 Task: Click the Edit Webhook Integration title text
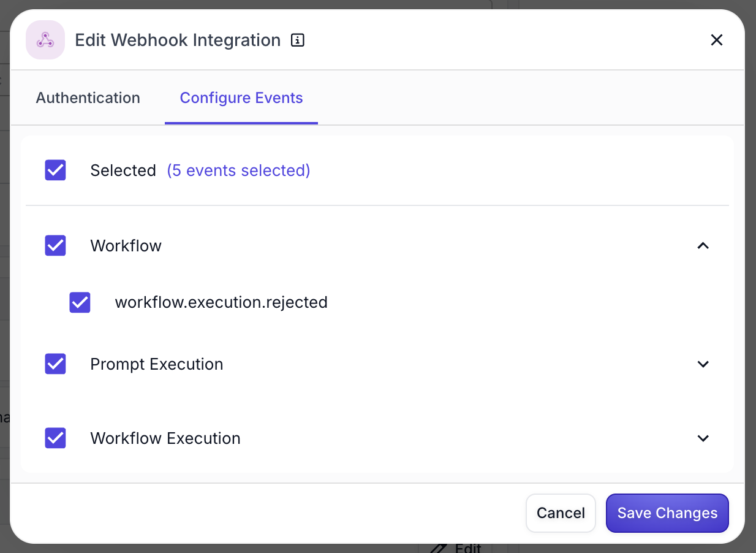point(178,40)
